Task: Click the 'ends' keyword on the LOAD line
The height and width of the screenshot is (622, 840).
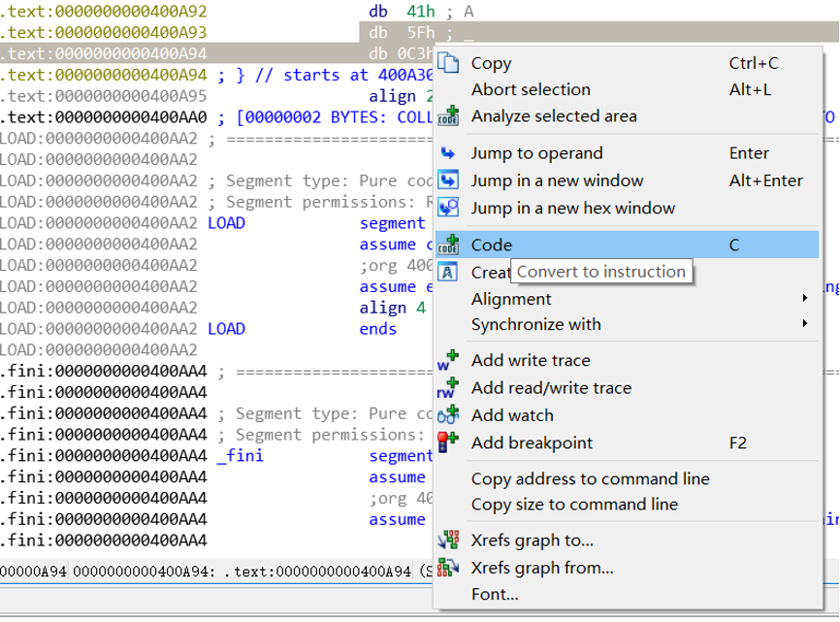Action: coord(377,329)
